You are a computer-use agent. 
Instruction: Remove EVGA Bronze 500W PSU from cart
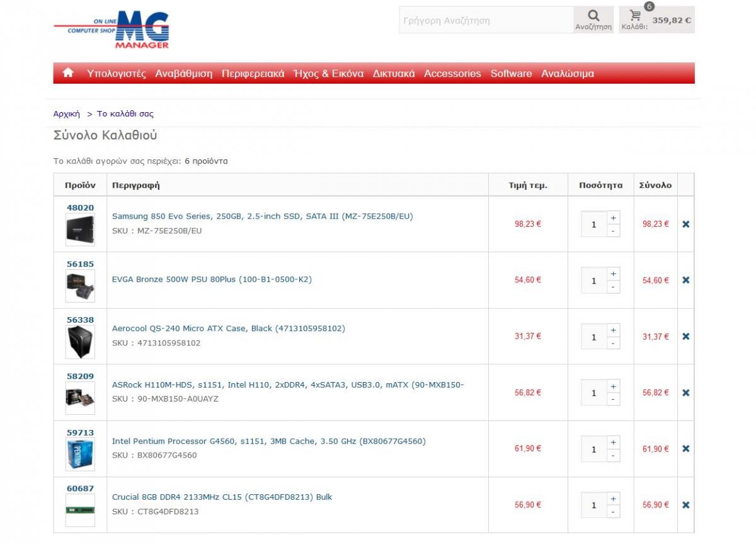click(685, 280)
